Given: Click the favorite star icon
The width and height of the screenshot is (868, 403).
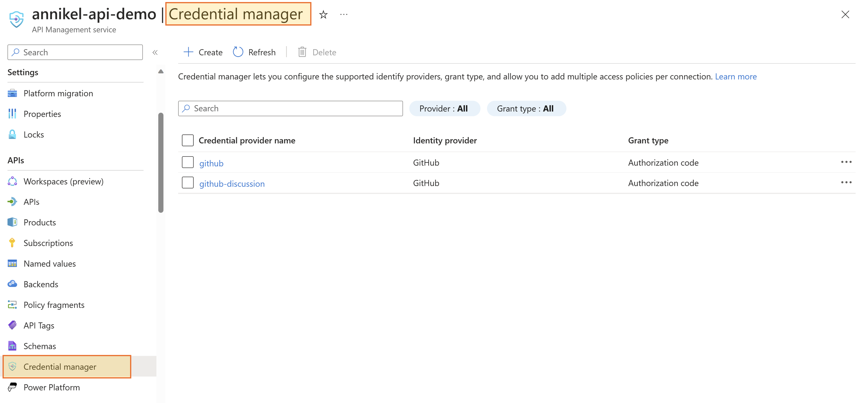Looking at the screenshot, I should (323, 14).
